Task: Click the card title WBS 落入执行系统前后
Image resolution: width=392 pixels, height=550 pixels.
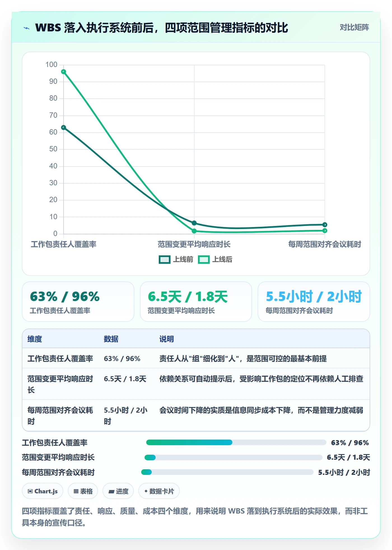Action: pyautogui.click(x=162, y=28)
